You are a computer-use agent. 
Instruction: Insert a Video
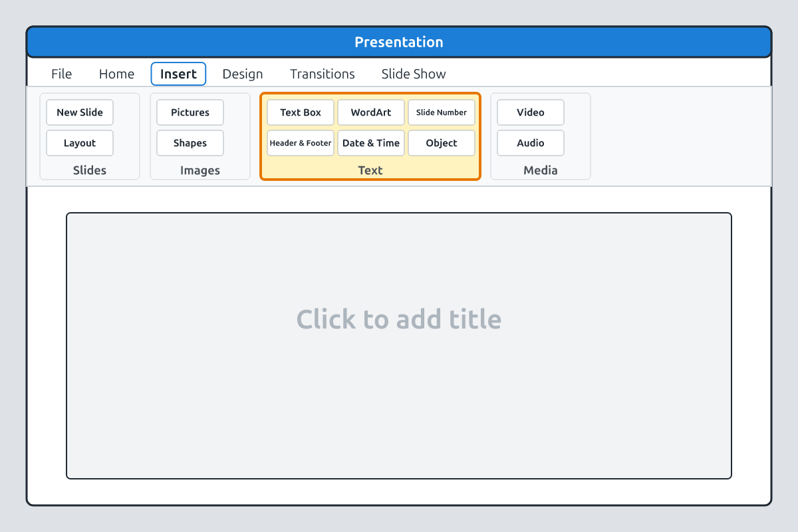point(531,112)
